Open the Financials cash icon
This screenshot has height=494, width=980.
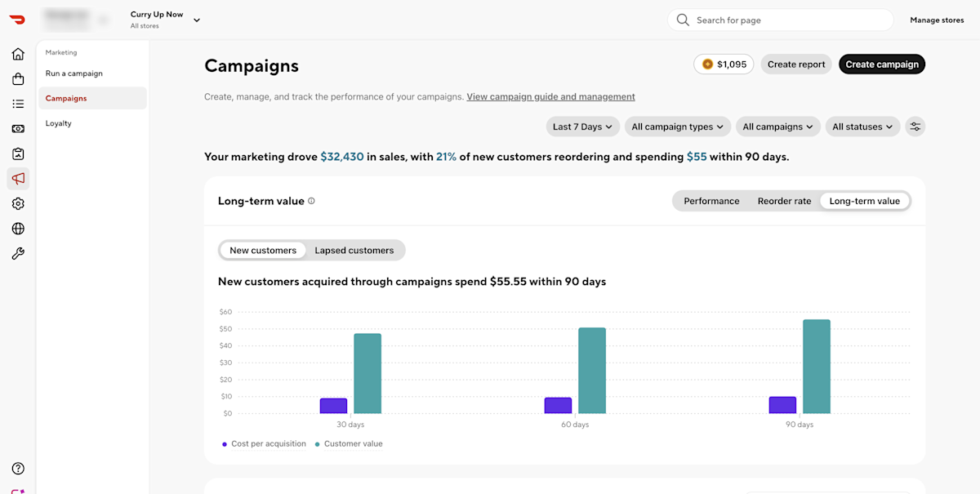18,129
